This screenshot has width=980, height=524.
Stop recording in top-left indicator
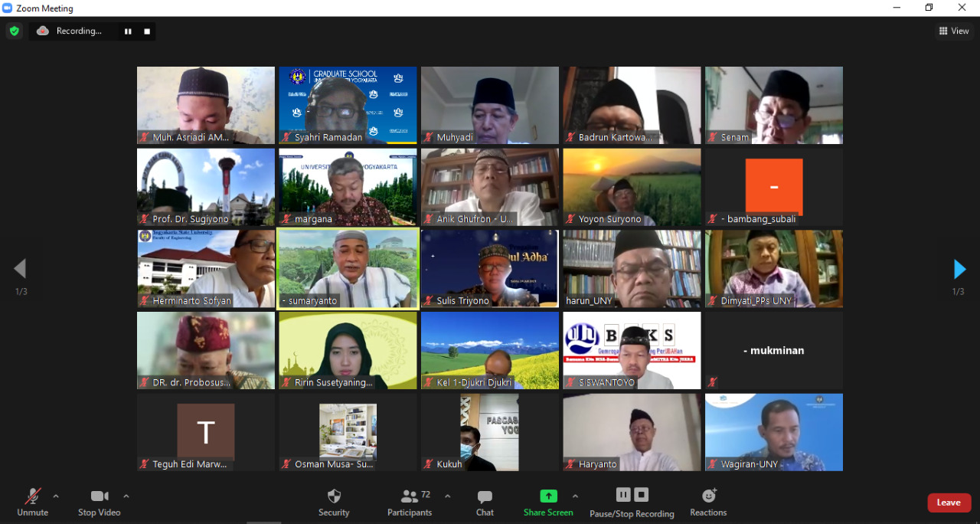tap(147, 31)
